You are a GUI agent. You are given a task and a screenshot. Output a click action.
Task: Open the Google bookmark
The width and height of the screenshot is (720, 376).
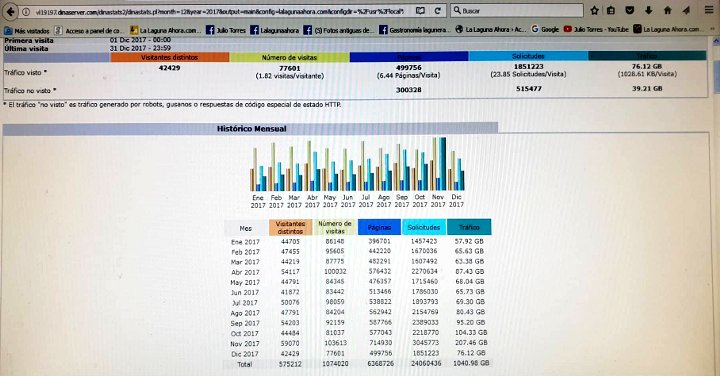click(545, 29)
